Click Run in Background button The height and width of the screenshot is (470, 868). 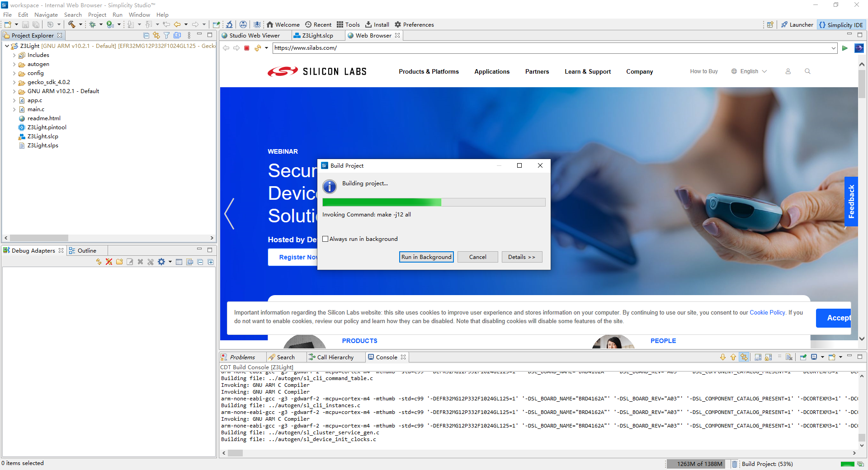coord(426,257)
